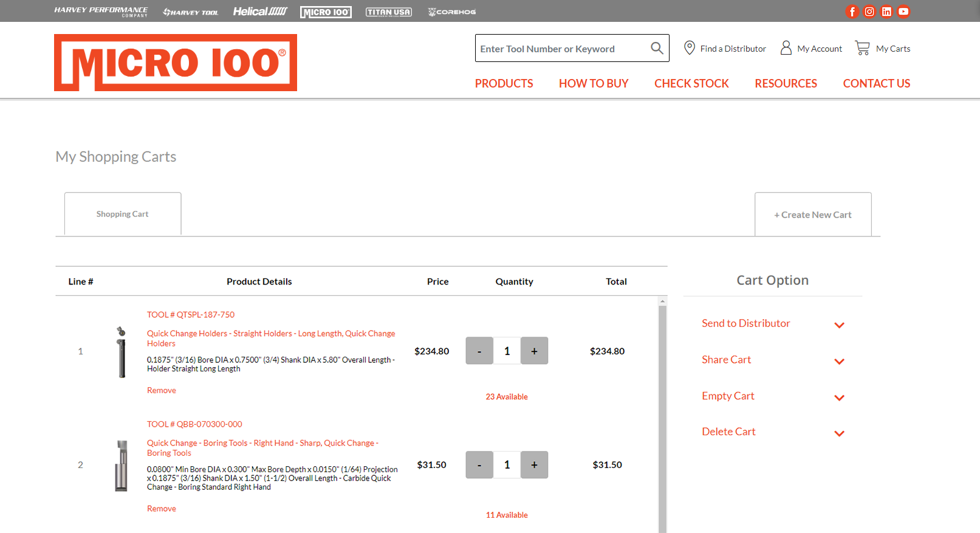Click the cart list scrollbar track

[x=663, y=419]
